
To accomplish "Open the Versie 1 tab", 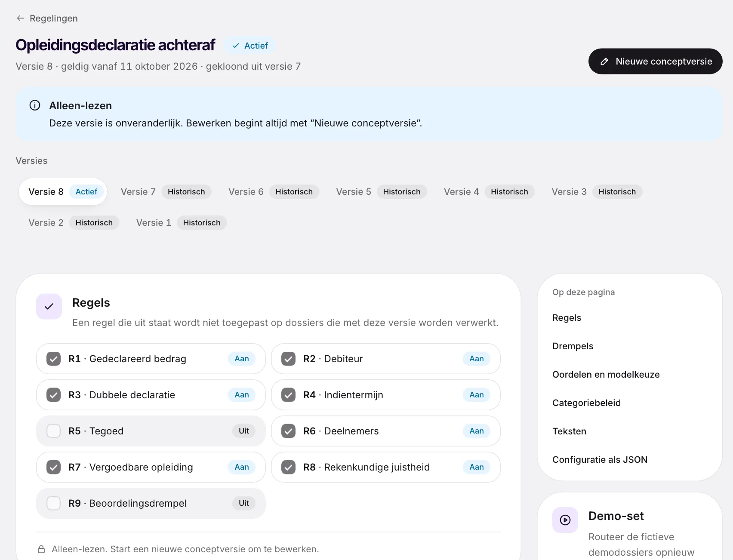I will (181, 223).
